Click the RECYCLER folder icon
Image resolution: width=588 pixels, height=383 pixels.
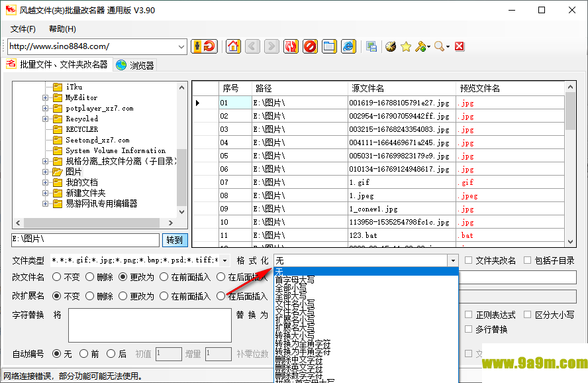point(58,129)
